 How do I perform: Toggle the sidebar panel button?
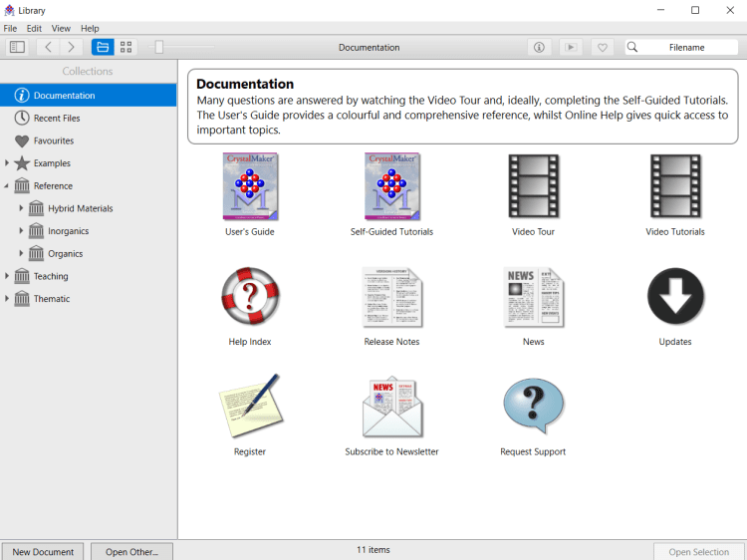(18, 47)
